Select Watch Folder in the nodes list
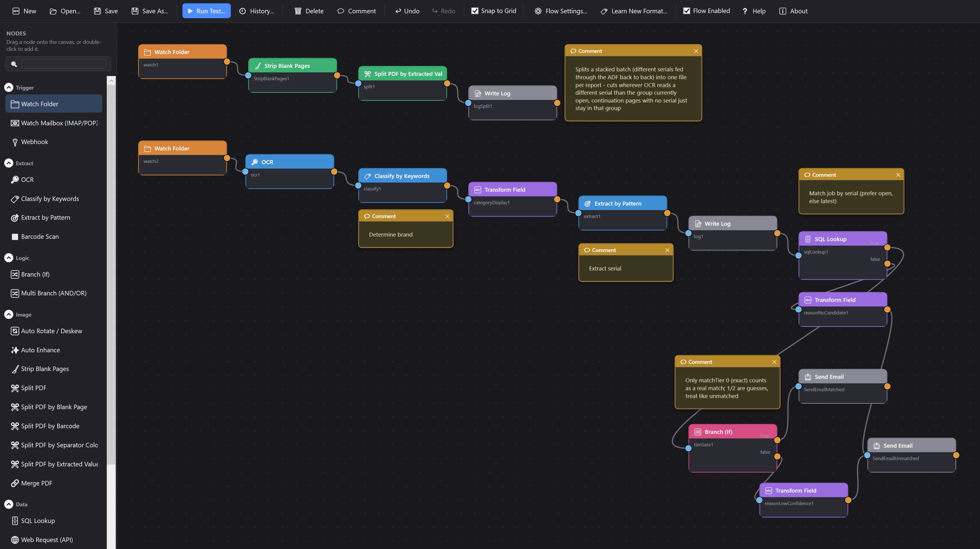The width and height of the screenshot is (980, 549). 54,104
